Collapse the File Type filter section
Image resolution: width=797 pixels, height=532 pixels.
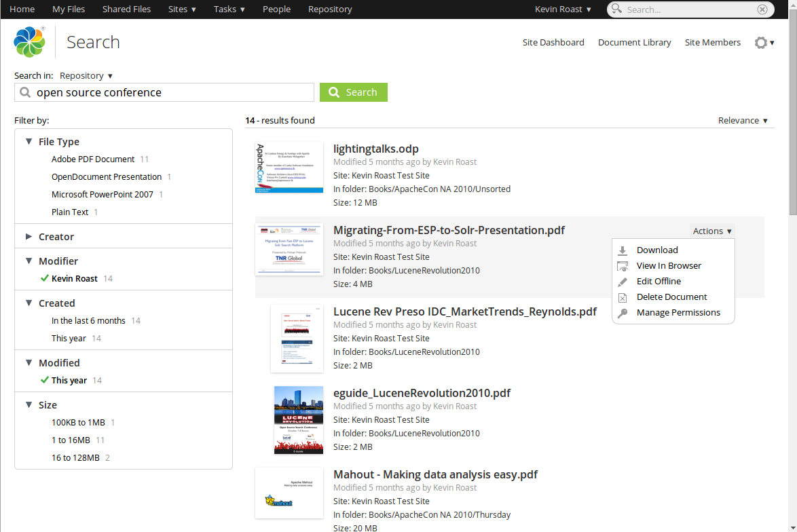pyautogui.click(x=29, y=142)
